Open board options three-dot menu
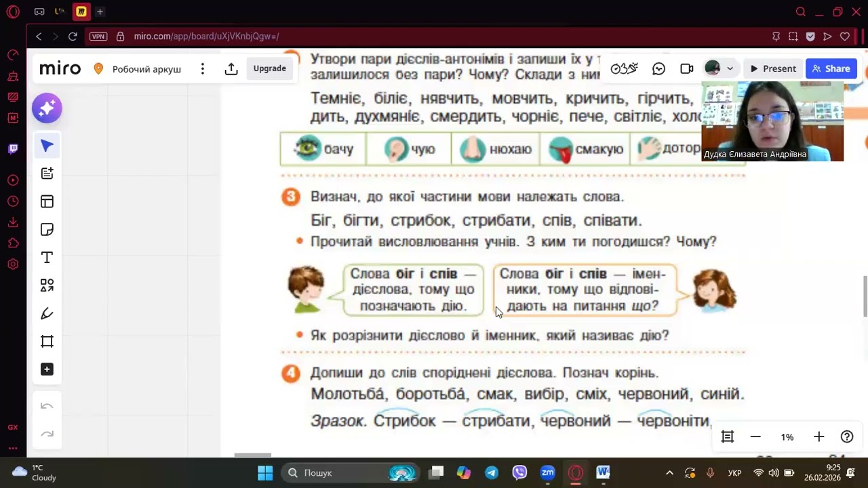The height and width of the screenshot is (488, 868). [x=202, y=68]
